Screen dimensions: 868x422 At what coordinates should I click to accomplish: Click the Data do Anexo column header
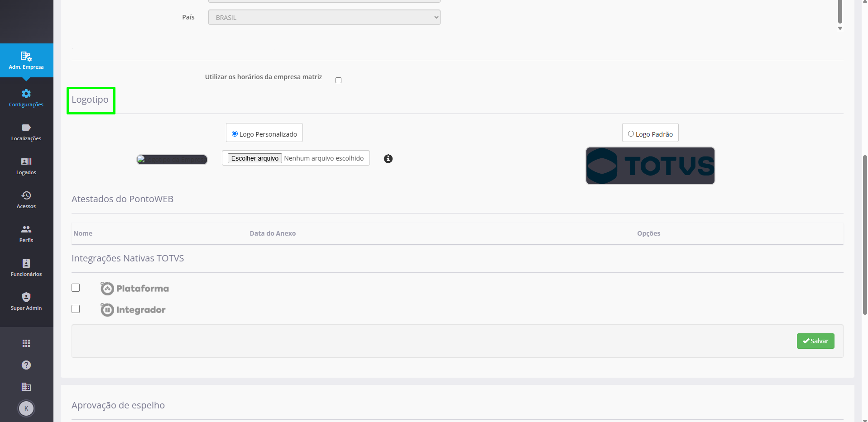point(273,233)
